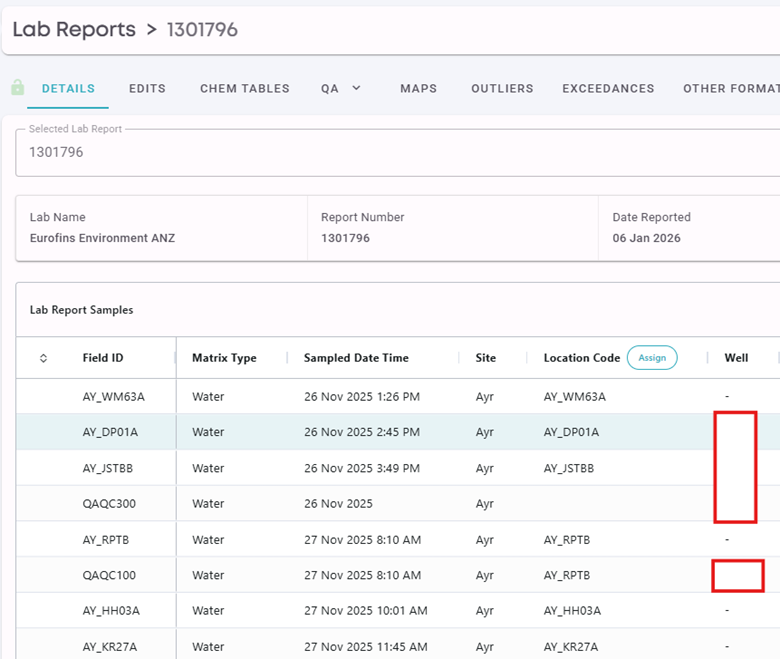Select the QAQC300 sample row

397,503
